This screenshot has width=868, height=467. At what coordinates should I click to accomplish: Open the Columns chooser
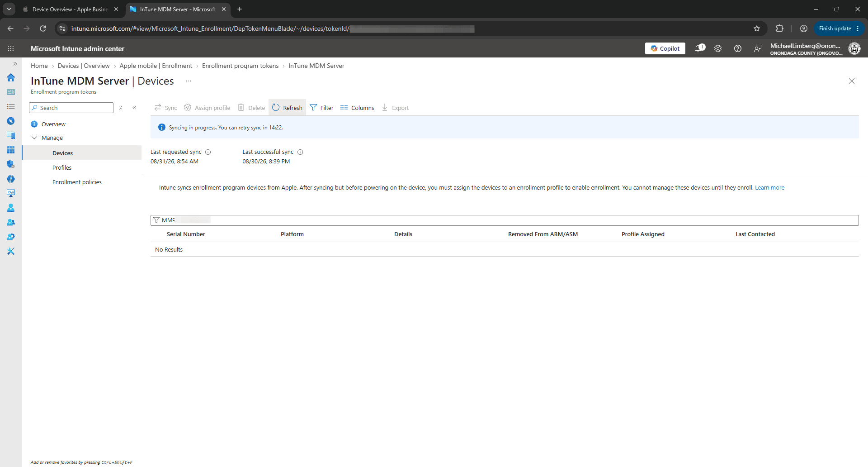coord(357,108)
